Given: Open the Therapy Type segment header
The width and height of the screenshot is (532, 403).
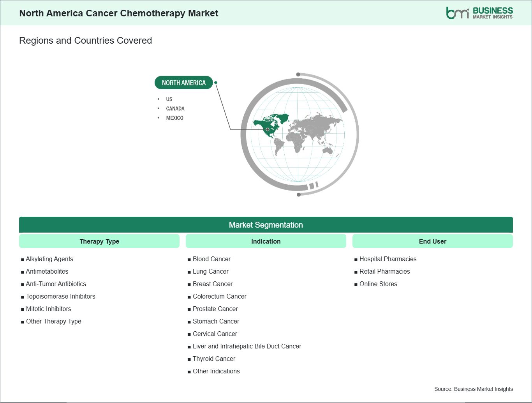Looking at the screenshot, I should click(99, 241).
